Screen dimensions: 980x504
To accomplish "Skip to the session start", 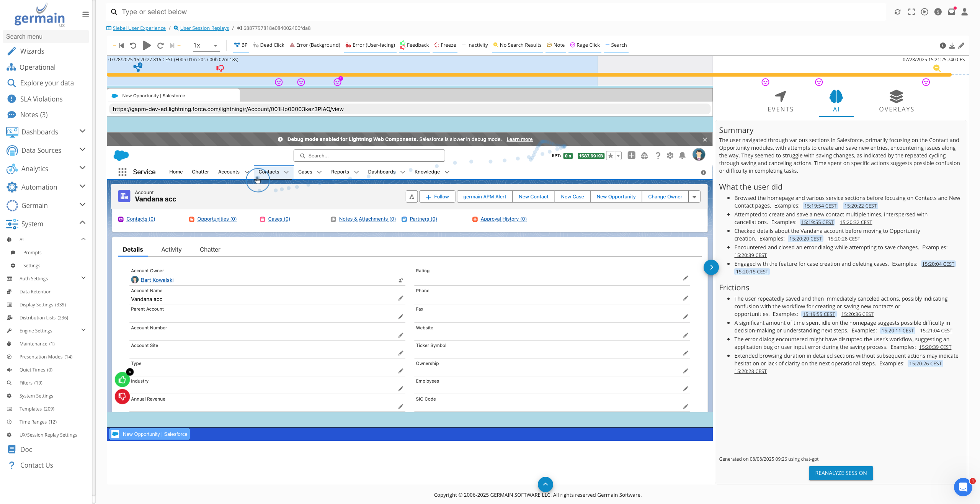I will click(x=121, y=45).
